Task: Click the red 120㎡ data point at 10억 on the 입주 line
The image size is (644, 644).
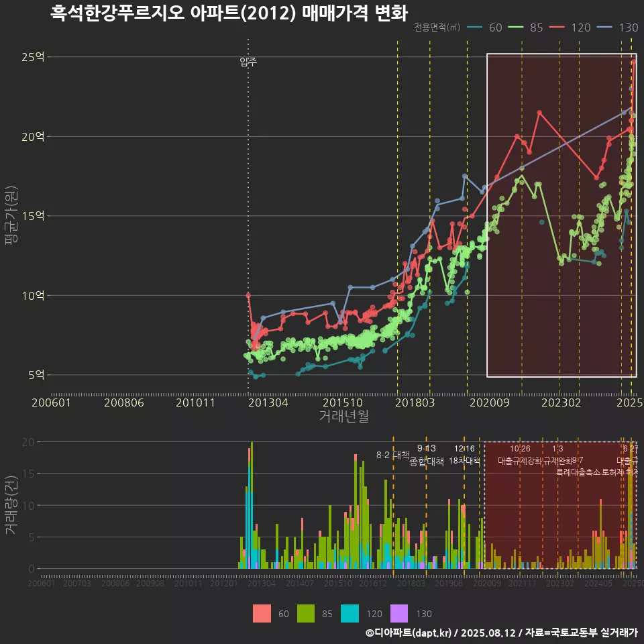Action: (248, 295)
